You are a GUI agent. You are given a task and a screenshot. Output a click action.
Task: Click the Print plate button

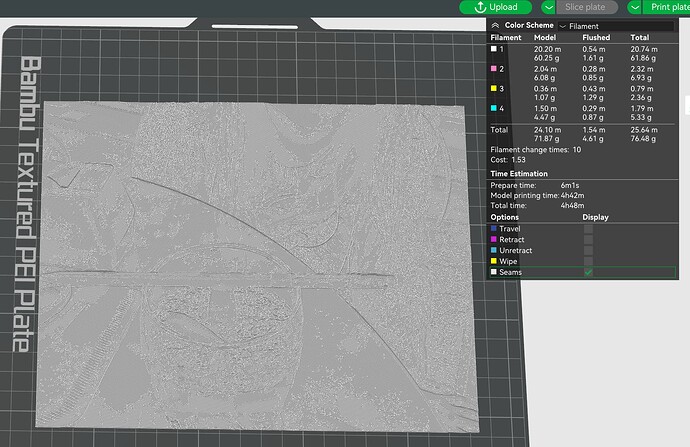pyautogui.click(x=667, y=7)
